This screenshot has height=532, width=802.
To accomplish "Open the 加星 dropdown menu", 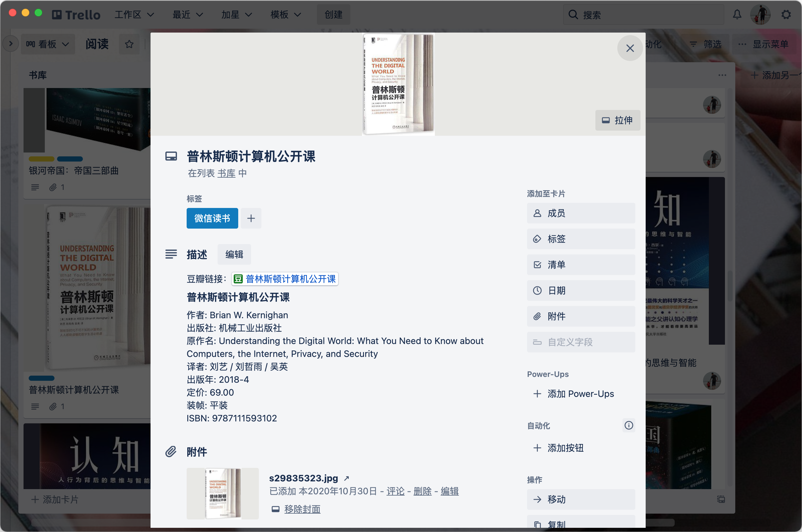I will pos(236,15).
